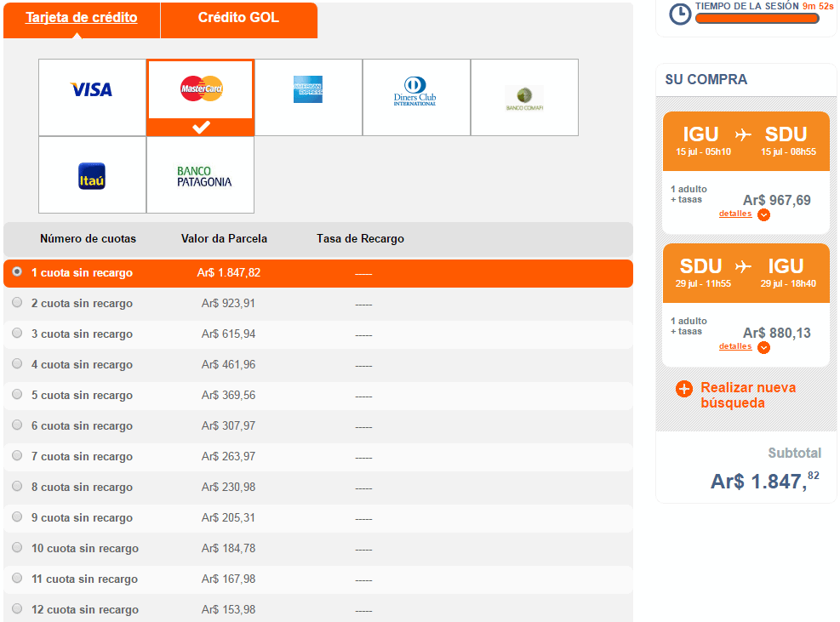Image resolution: width=840 pixels, height=622 pixels.
Task: Click the Valor da Parcela column header
Action: 224,238
